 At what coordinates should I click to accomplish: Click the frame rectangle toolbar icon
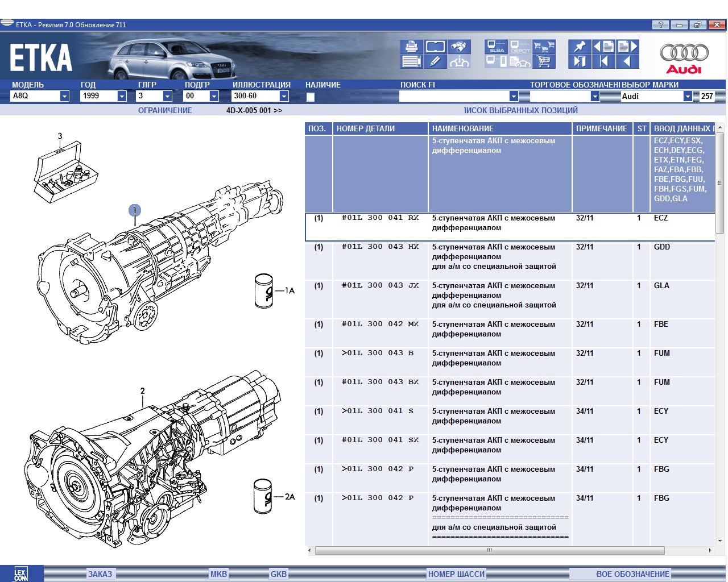pyautogui.click(x=435, y=47)
